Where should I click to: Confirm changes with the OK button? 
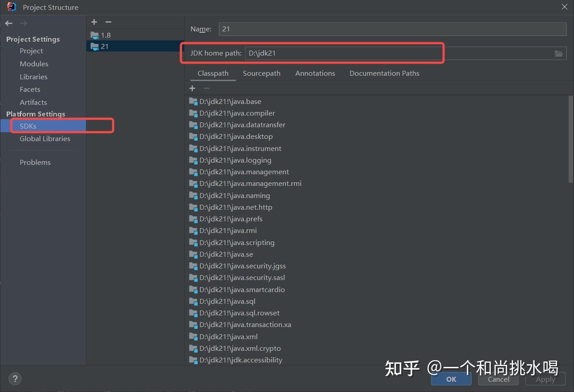pos(451,379)
